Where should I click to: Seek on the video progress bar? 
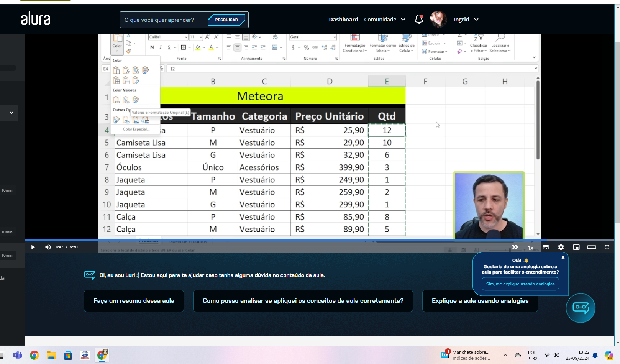(x=320, y=240)
